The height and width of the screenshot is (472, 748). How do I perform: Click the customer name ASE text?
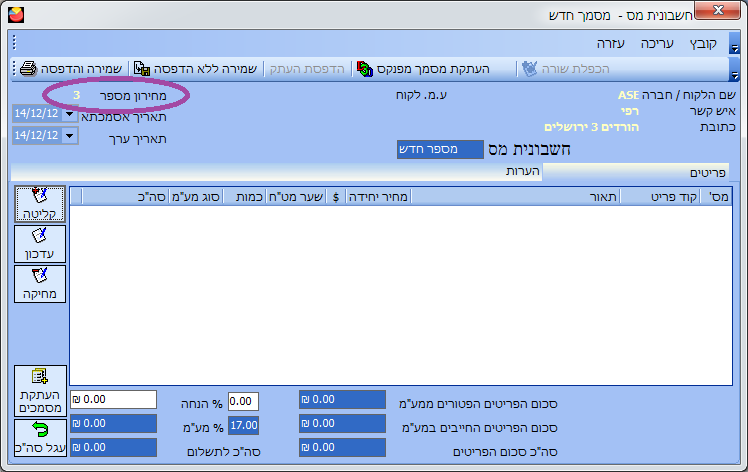[628, 95]
